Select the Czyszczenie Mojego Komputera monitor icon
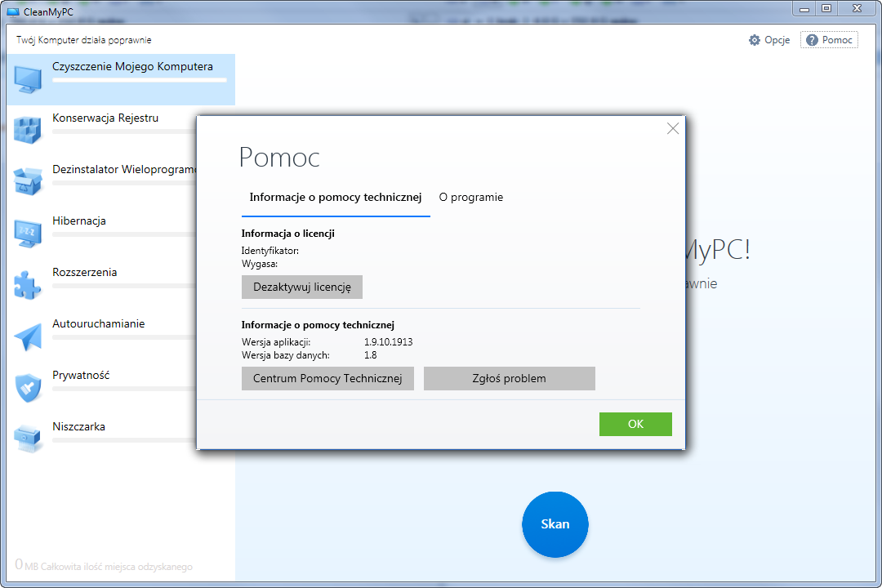The height and width of the screenshot is (588, 882). tap(28, 78)
